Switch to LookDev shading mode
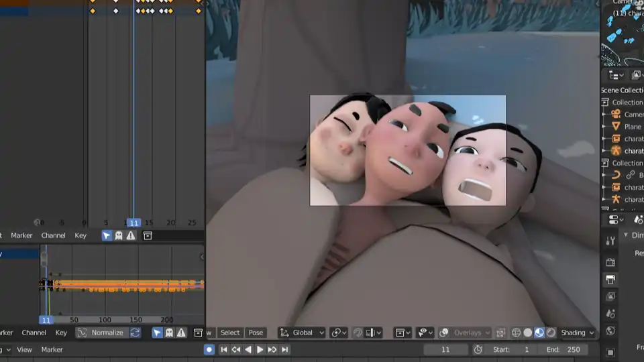 point(539,333)
